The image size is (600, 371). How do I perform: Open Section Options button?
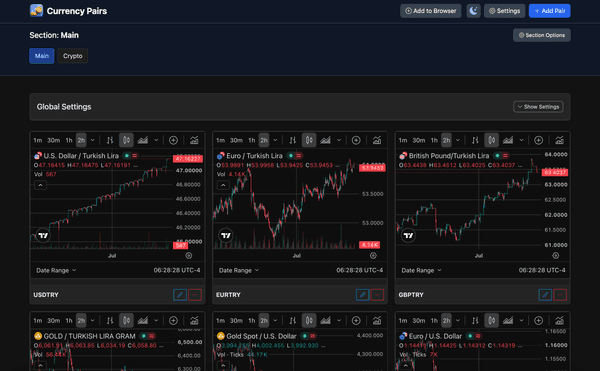click(x=541, y=35)
